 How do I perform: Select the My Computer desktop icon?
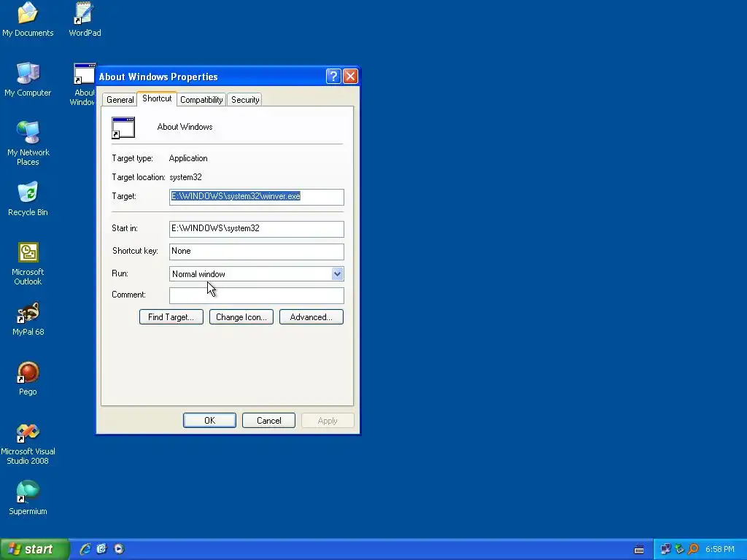(x=28, y=79)
